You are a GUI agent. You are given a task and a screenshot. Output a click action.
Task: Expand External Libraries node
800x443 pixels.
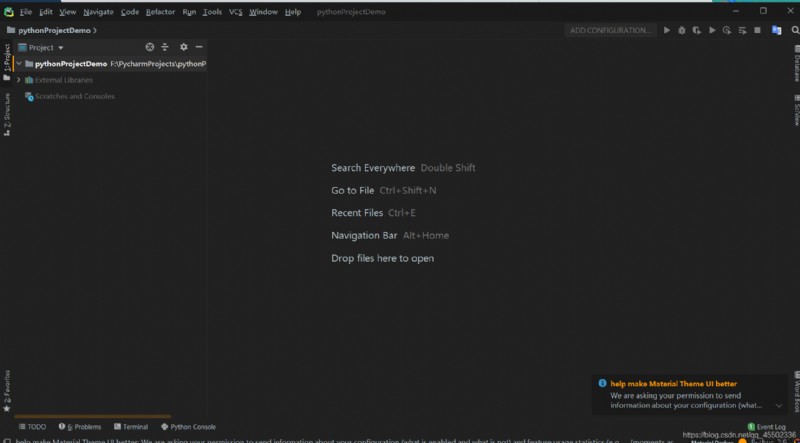coord(19,80)
